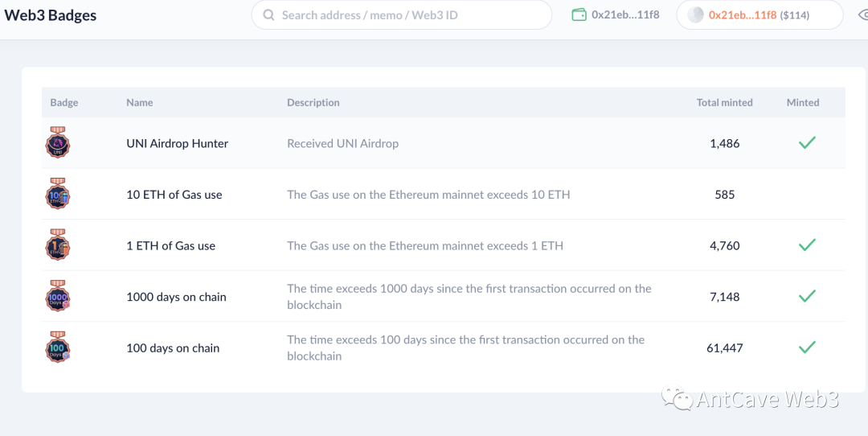Click the 1 ETH gas badge icon
Viewport: 868px width, 436px height.
click(x=58, y=245)
